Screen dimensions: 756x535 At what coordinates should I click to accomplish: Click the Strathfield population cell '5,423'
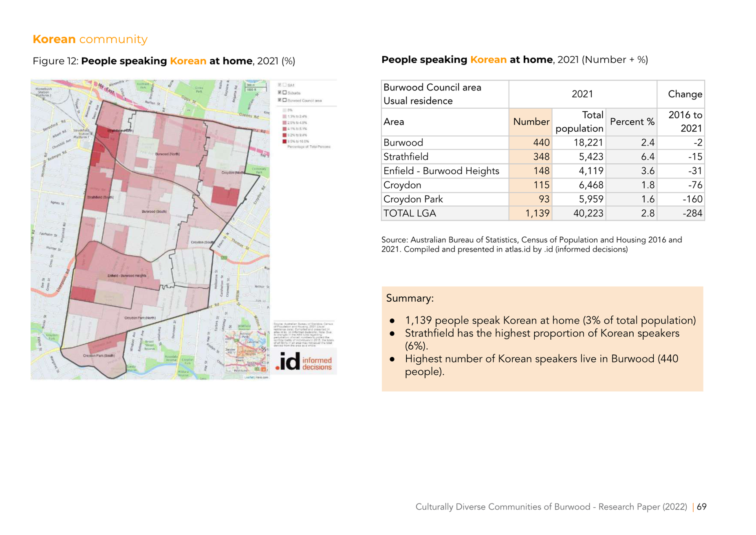[x=579, y=157]
